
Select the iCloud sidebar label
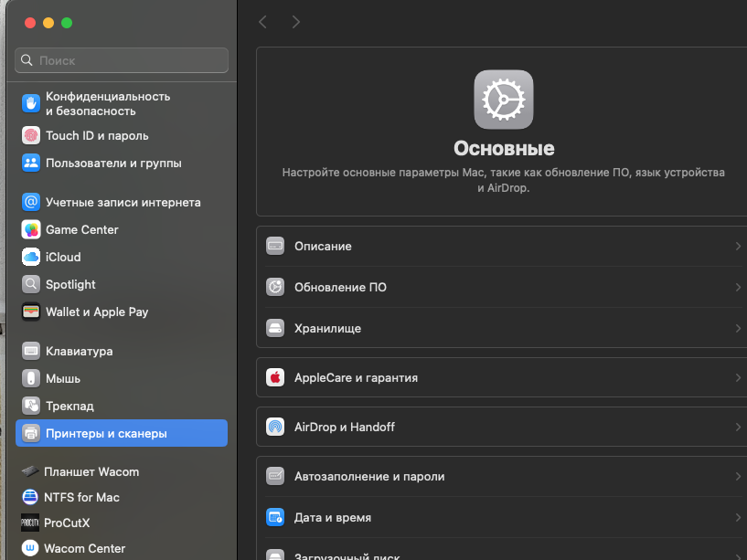pyautogui.click(x=63, y=257)
